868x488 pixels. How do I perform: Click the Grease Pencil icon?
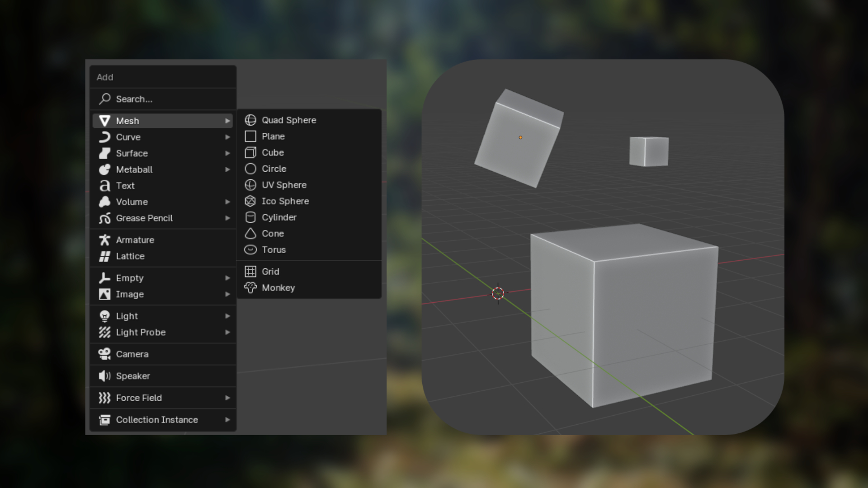click(x=104, y=218)
